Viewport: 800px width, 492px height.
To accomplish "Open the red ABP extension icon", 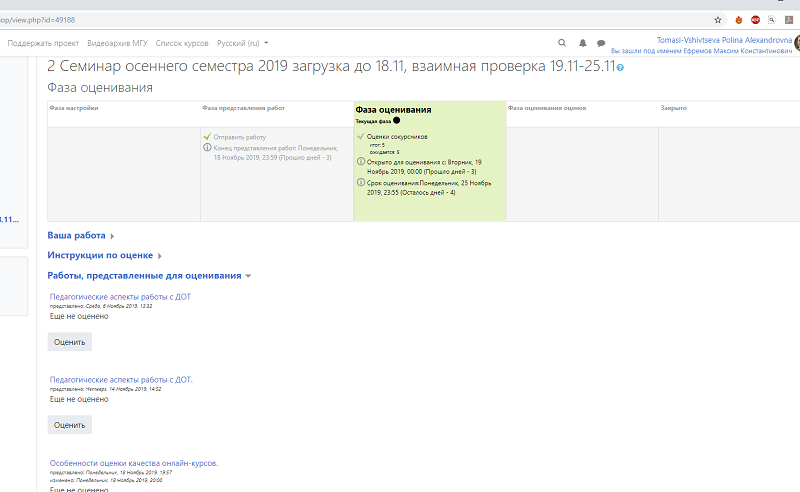I will tap(756, 19).
